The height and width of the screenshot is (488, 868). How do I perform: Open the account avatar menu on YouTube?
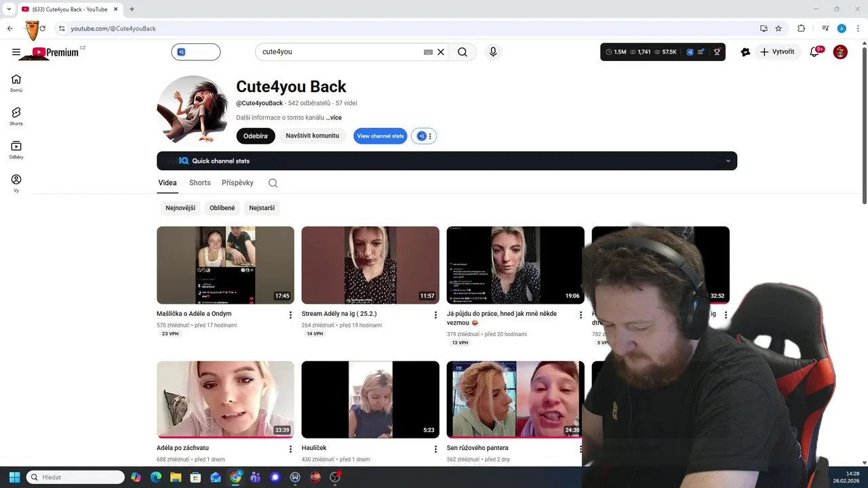pyautogui.click(x=840, y=52)
